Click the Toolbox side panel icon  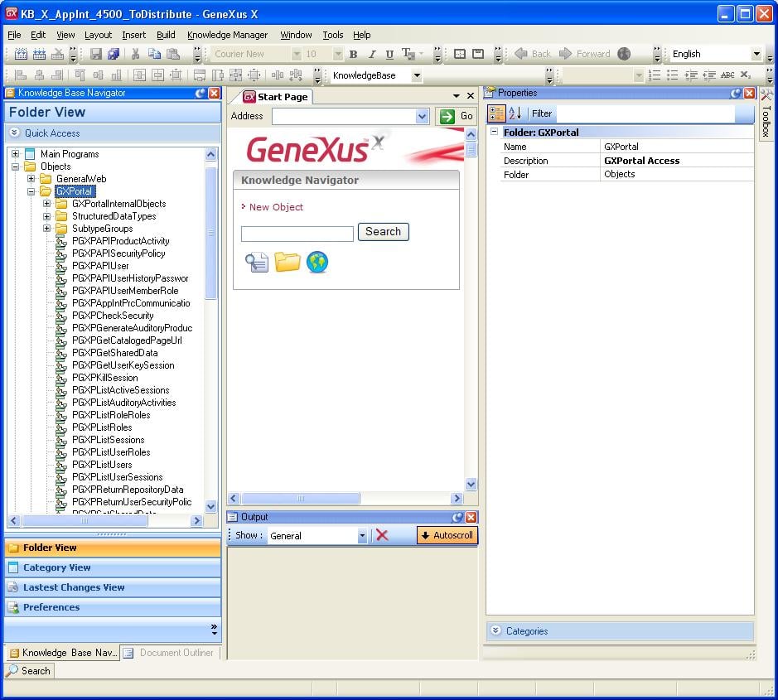coord(766,113)
